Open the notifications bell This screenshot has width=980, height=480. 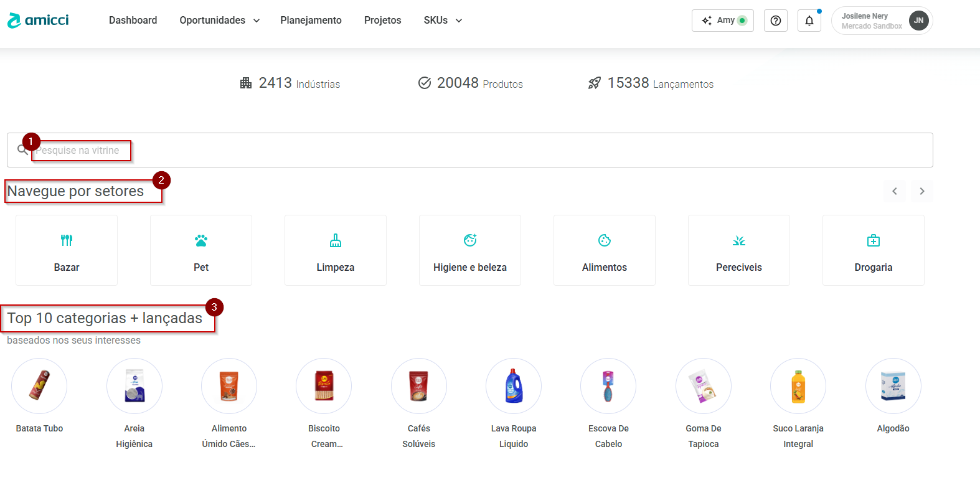809,21
